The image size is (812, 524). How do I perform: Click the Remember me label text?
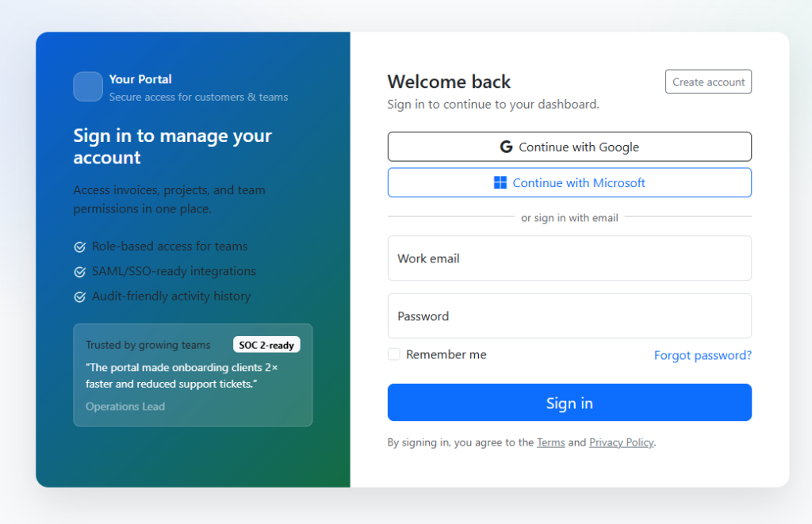446,355
